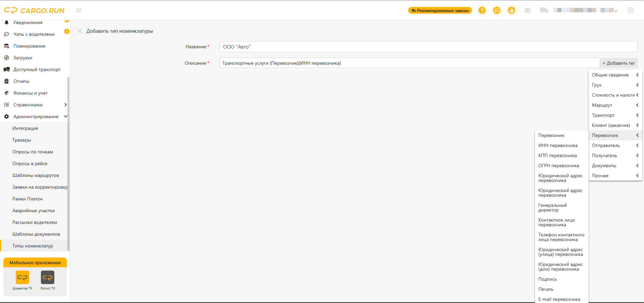Click the CARGO.RUN logo

(34, 10)
